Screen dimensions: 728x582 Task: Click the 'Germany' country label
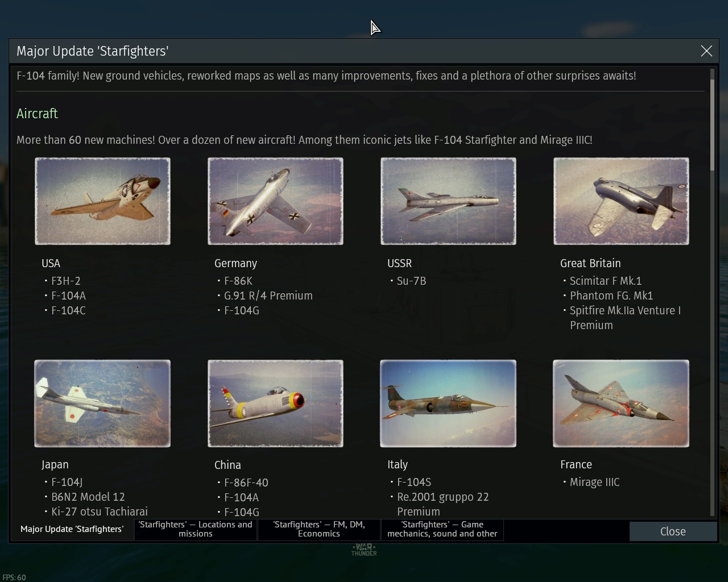tap(236, 264)
